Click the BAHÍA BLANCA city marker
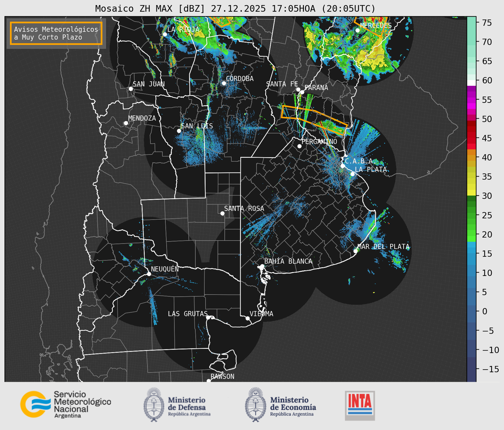Screen dimensions: 504x430 (262, 266)
